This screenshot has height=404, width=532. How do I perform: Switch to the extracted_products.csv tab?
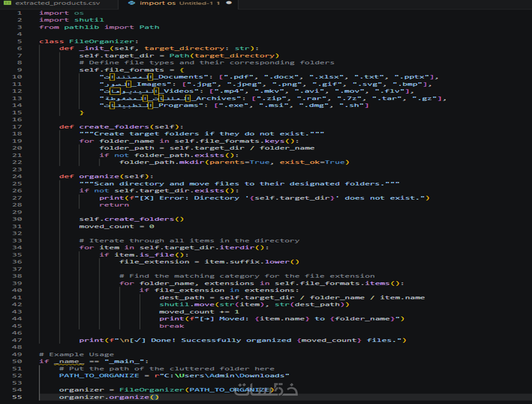pos(58,3)
